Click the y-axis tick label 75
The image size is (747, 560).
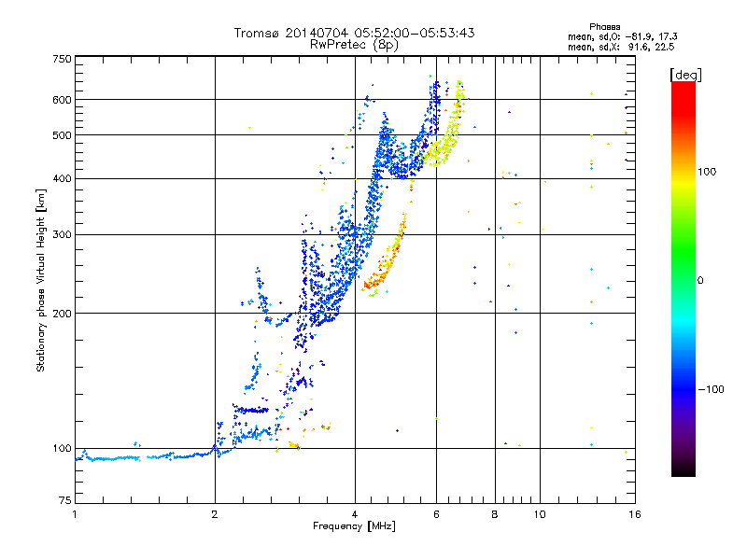tap(65, 500)
